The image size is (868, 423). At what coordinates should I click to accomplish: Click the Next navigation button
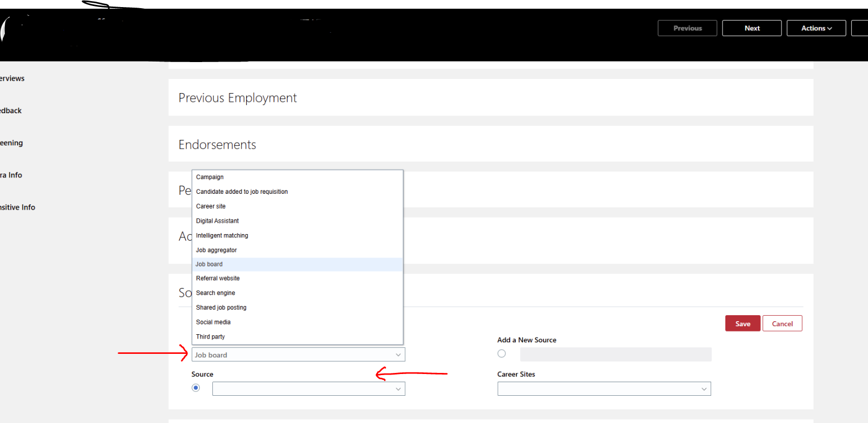pyautogui.click(x=752, y=28)
